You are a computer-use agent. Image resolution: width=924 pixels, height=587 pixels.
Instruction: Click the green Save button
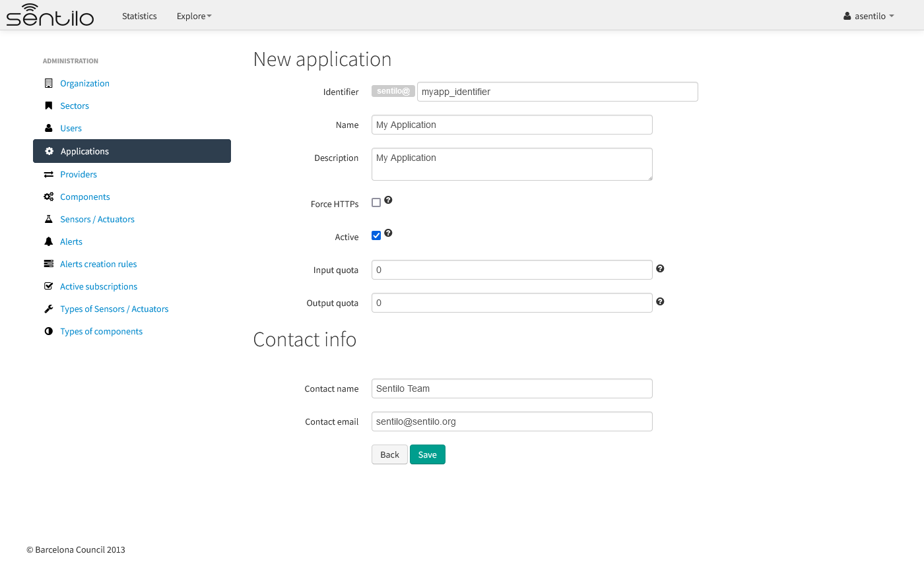(428, 454)
